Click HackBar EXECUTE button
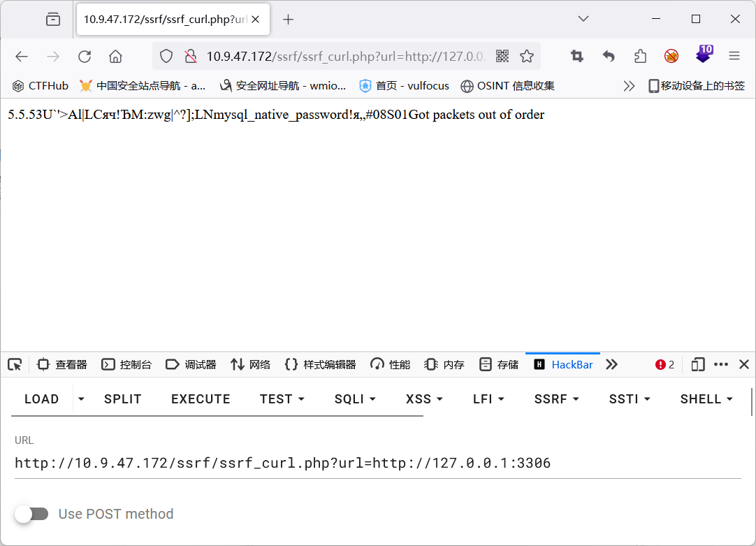Viewport: 756px width, 546px height. coord(201,399)
